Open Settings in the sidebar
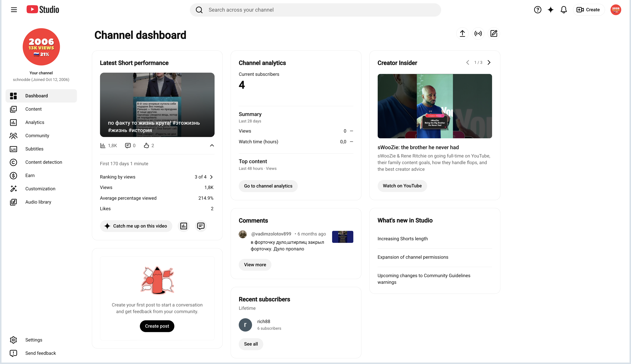 41,340
